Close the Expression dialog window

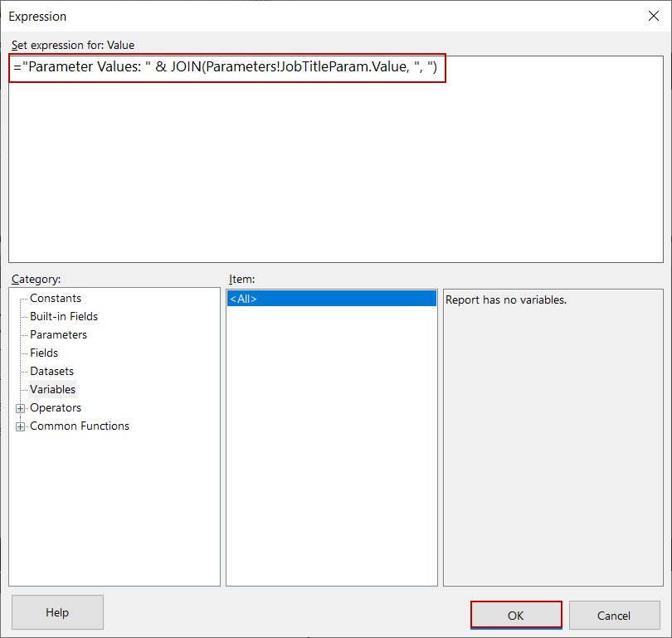653,15
